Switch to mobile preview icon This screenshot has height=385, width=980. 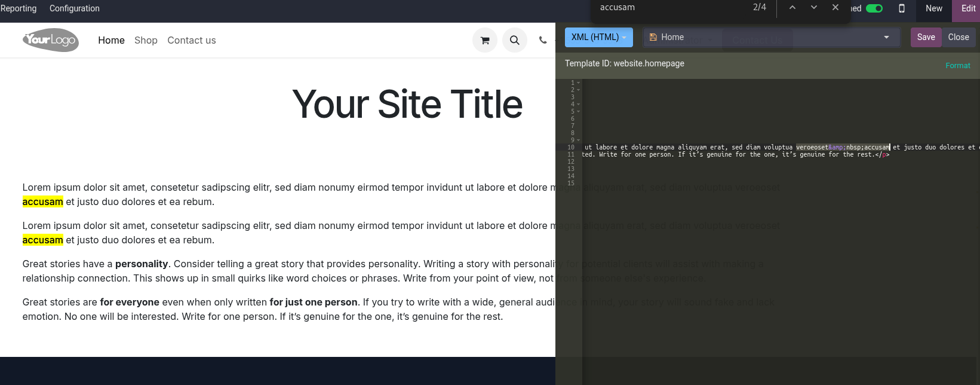(902, 8)
